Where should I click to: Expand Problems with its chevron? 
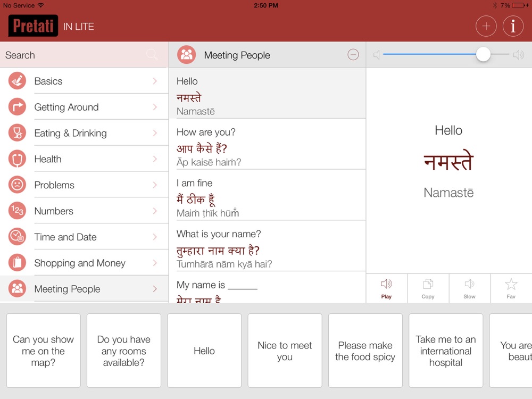tap(155, 185)
